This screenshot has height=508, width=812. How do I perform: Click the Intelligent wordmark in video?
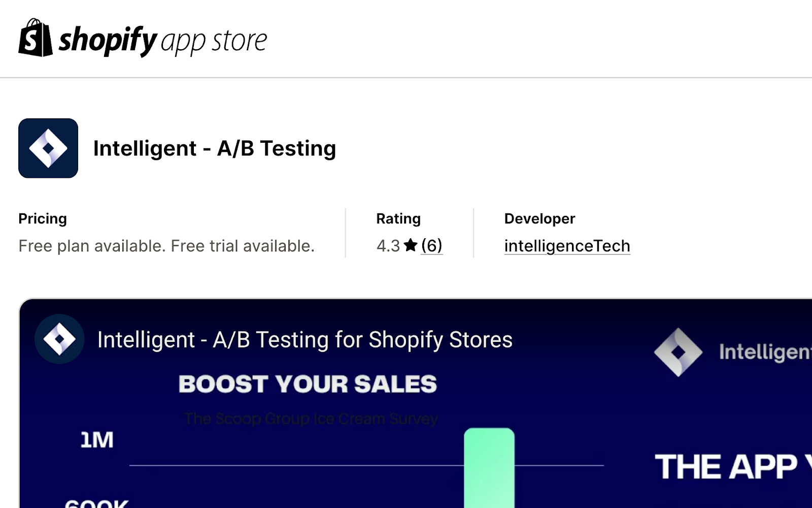[765, 353]
